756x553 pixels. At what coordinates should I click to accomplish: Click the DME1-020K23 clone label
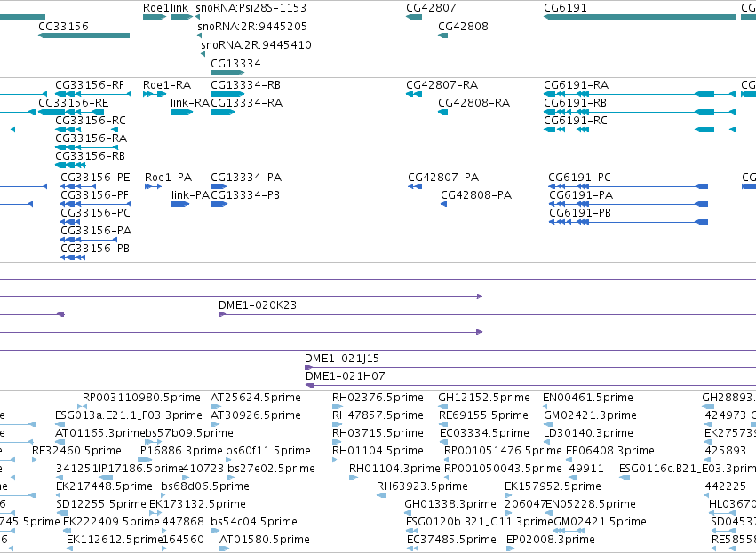point(258,305)
